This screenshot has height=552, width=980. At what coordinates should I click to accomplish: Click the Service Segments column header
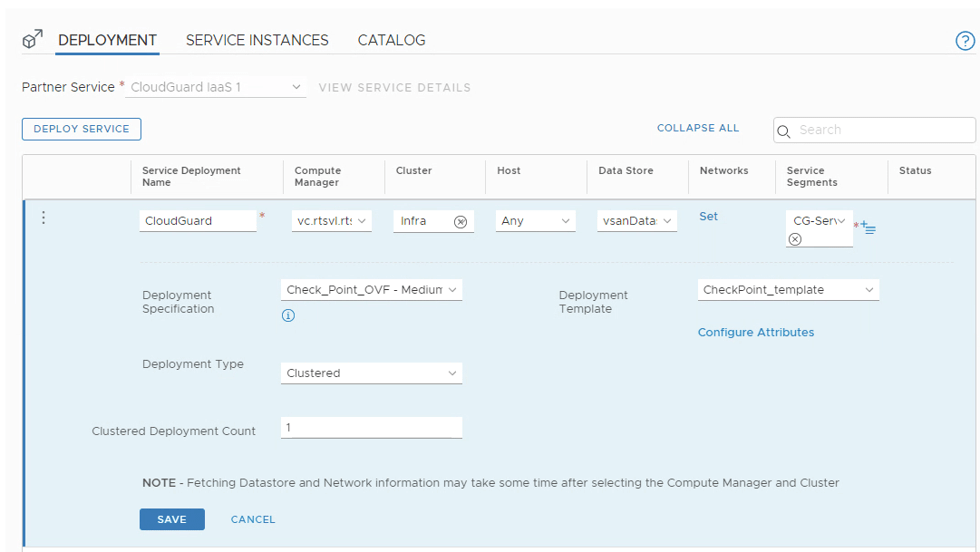click(x=812, y=176)
